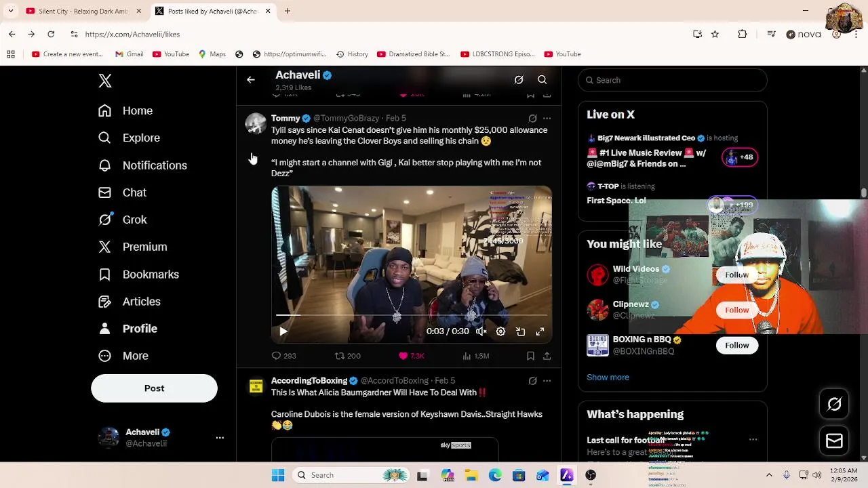Open Bookmarks in X sidebar
Viewport: 868px width, 488px height.
(138, 274)
